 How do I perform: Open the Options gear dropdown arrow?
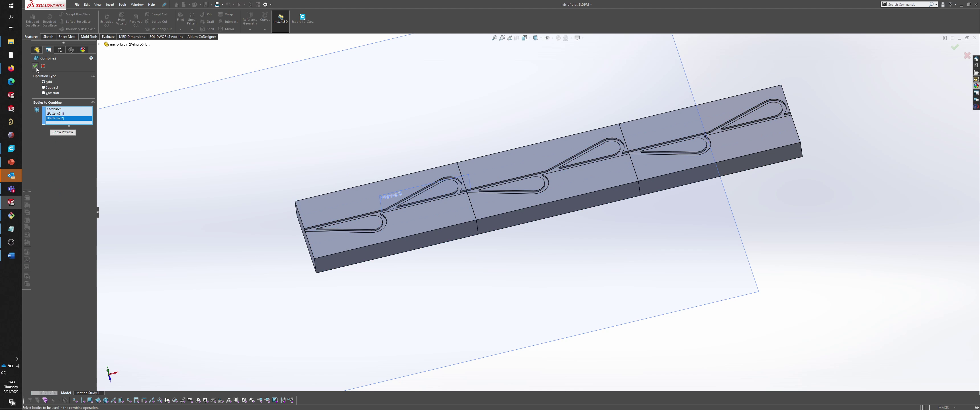[271, 5]
